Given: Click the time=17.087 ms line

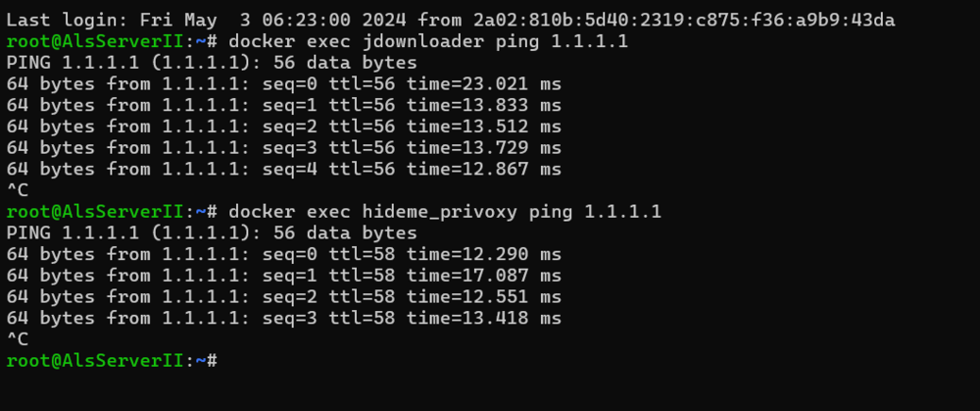Looking at the screenshot, I should 284,276.
